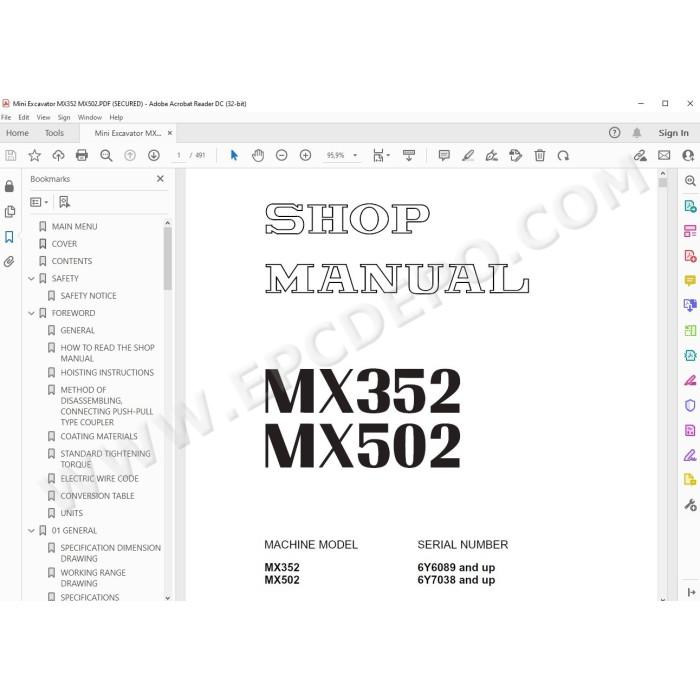700x700 pixels.
Task: Click the Sign In button
Action: 673,133
